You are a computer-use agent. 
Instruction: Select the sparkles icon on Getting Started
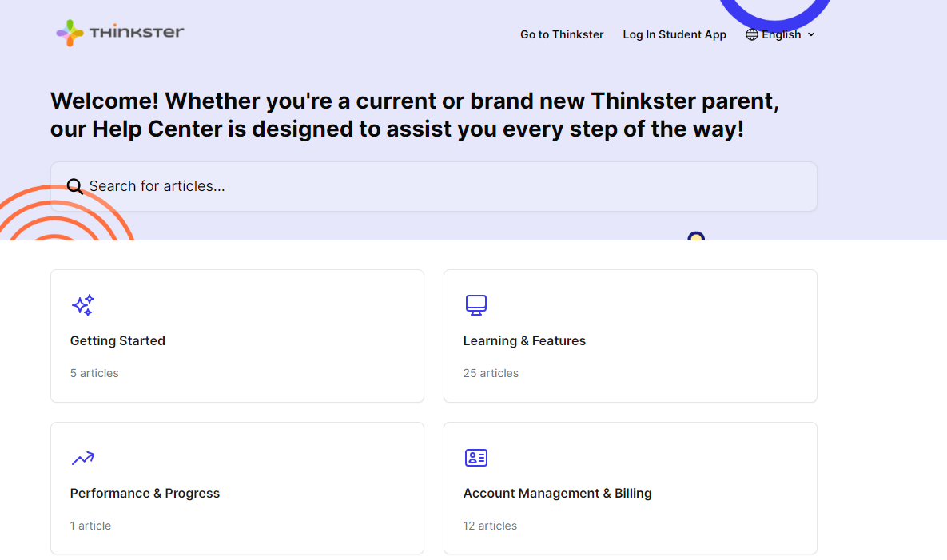82,305
